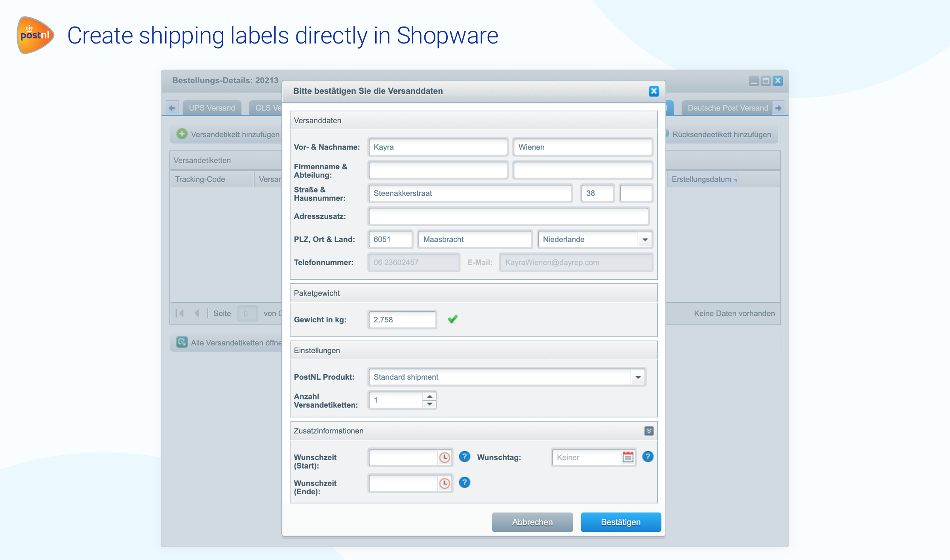
Task: Decrease Anzahl Versandetiketten with down arrow
Action: 429,404
